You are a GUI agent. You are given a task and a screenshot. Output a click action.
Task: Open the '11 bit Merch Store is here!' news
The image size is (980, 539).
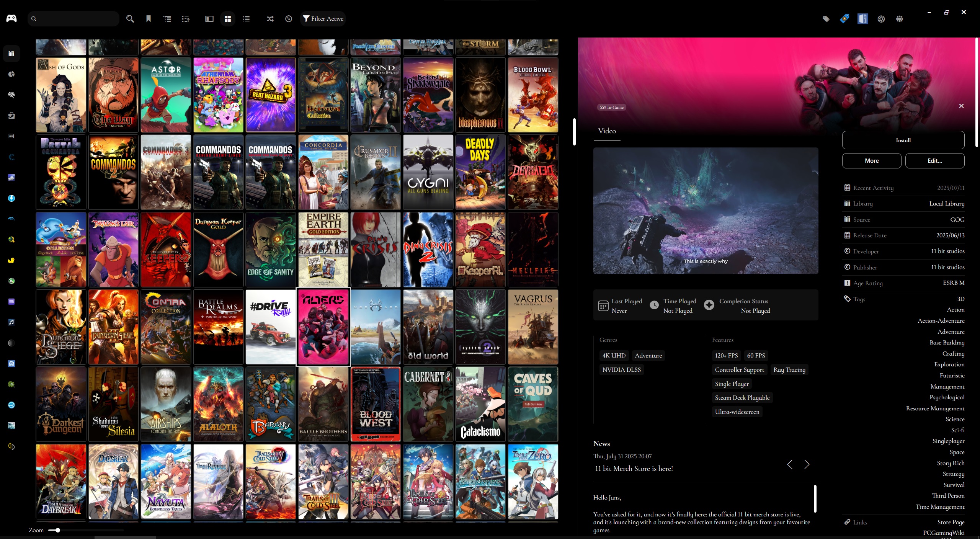[x=634, y=469]
